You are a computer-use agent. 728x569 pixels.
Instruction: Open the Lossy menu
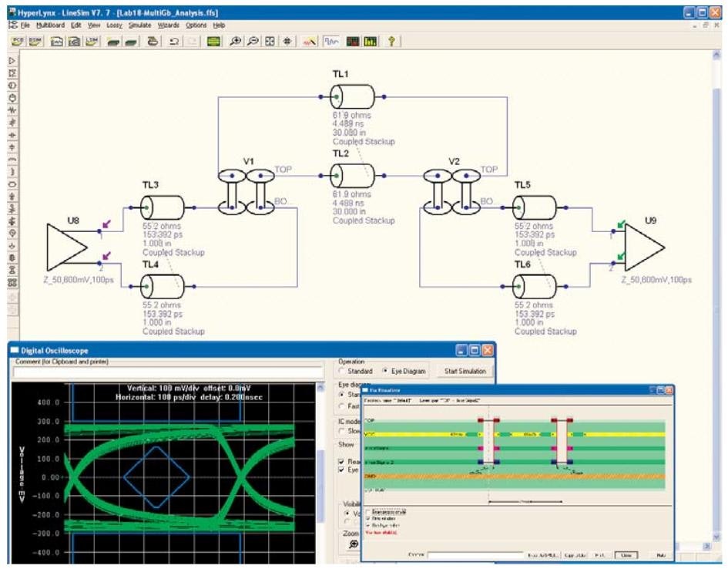pos(114,25)
